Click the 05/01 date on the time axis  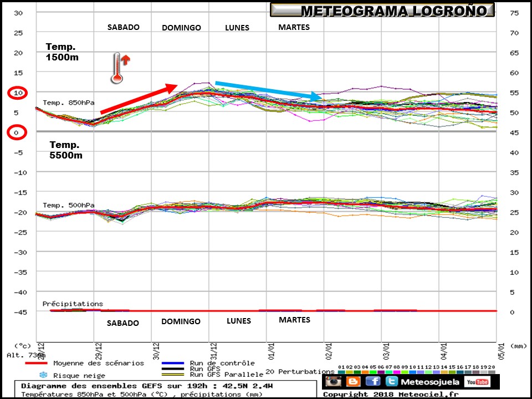pos(502,351)
